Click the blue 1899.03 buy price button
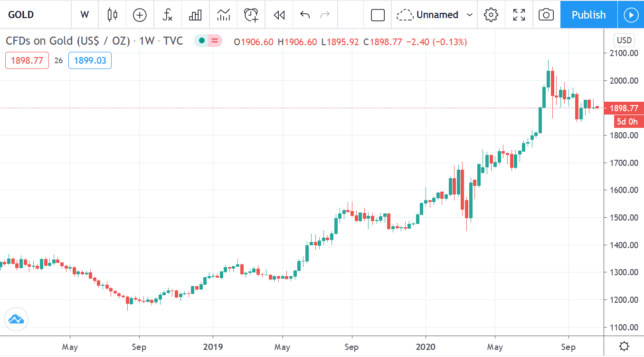Image resolution: width=644 pixels, height=357 pixels. click(90, 60)
